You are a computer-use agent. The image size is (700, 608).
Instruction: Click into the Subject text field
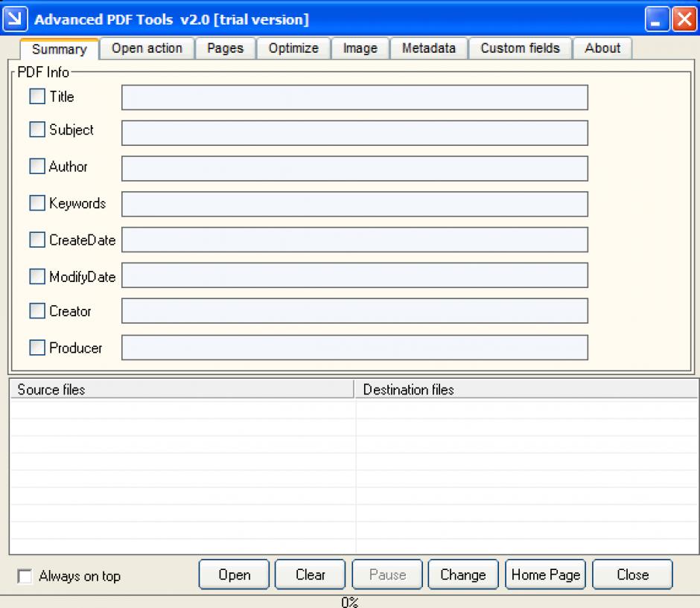point(355,133)
